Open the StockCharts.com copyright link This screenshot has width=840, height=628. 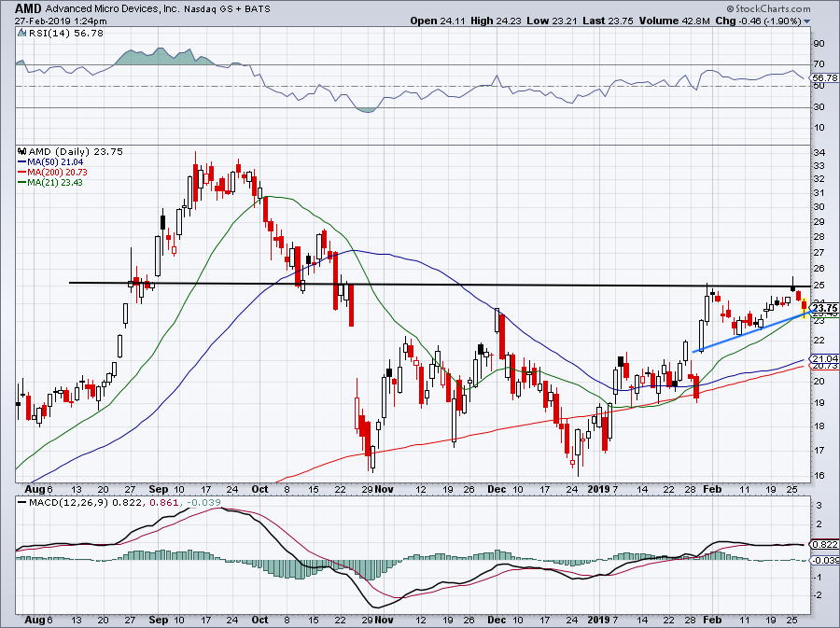click(769, 9)
